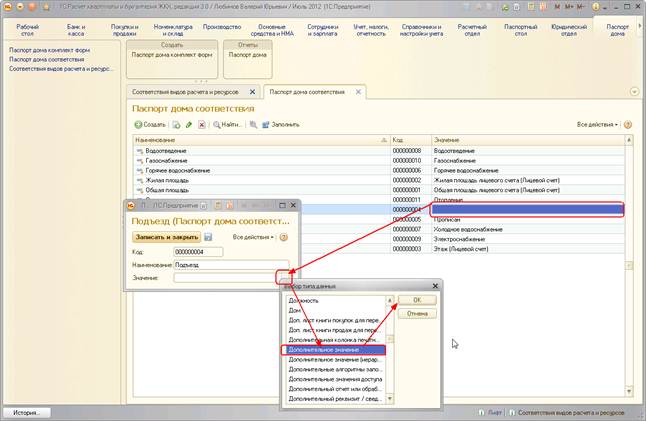Viewport: 646px width, 421px height.
Task: Expand Все действия dropdown in Подъезд dialog
Action: click(x=252, y=237)
